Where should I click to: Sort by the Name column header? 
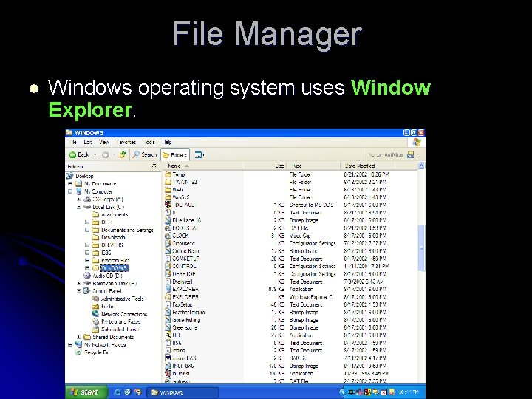point(205,166)
